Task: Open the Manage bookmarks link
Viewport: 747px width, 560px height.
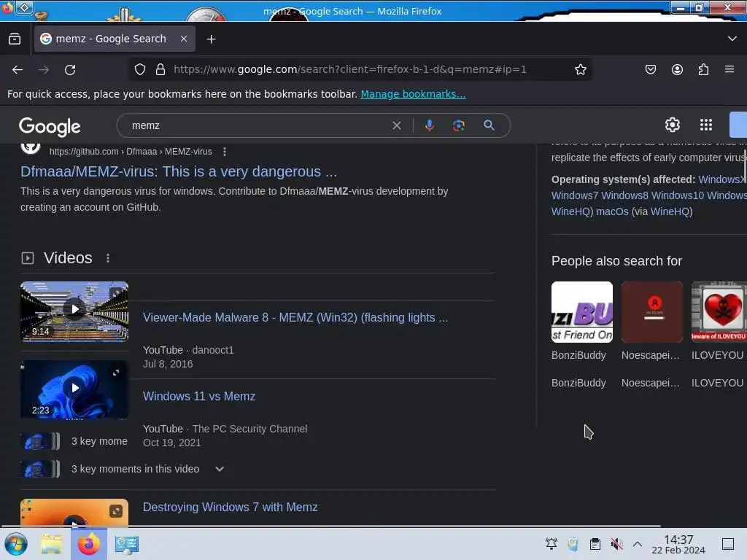Action: coord(413,94)
